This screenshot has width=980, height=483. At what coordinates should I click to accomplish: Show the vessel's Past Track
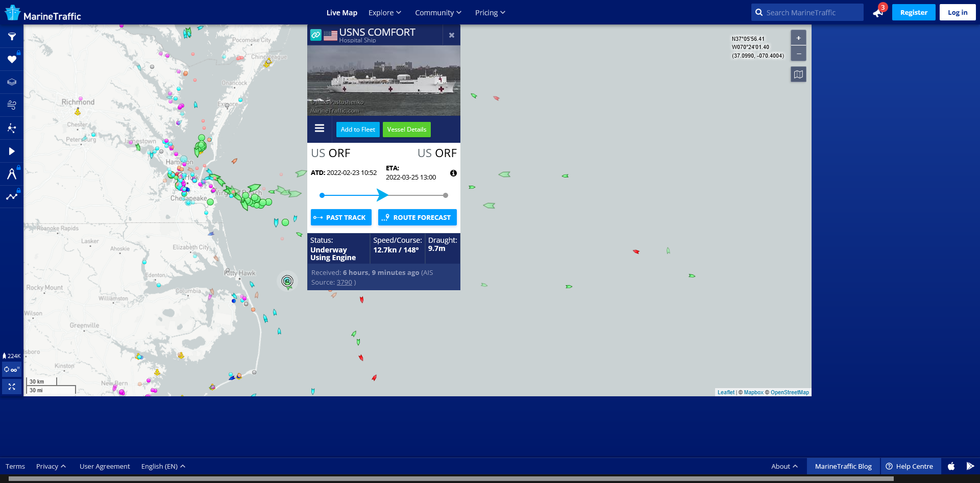click(341, 217)
